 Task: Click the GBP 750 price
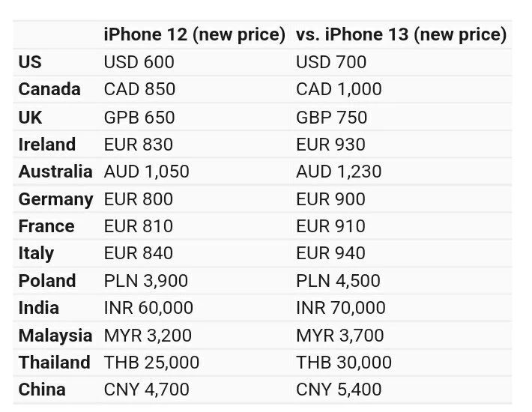click(331, 118)
